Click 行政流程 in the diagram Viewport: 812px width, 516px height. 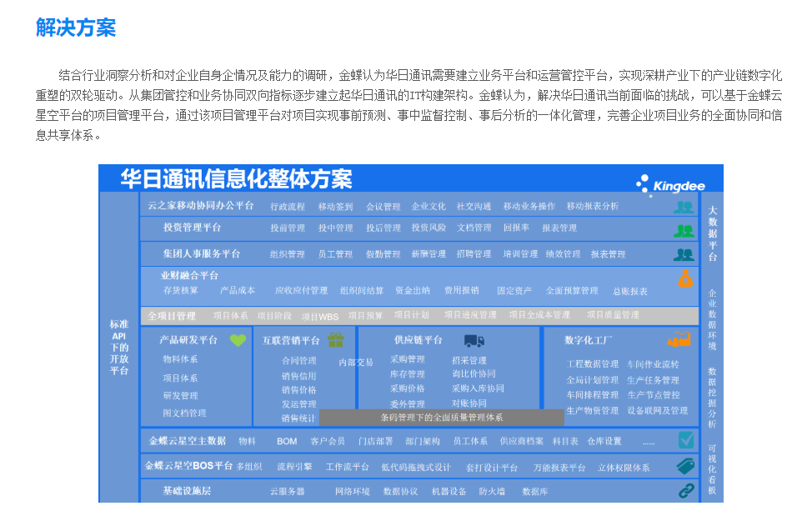pyautogui.click(x=288, y=207)
